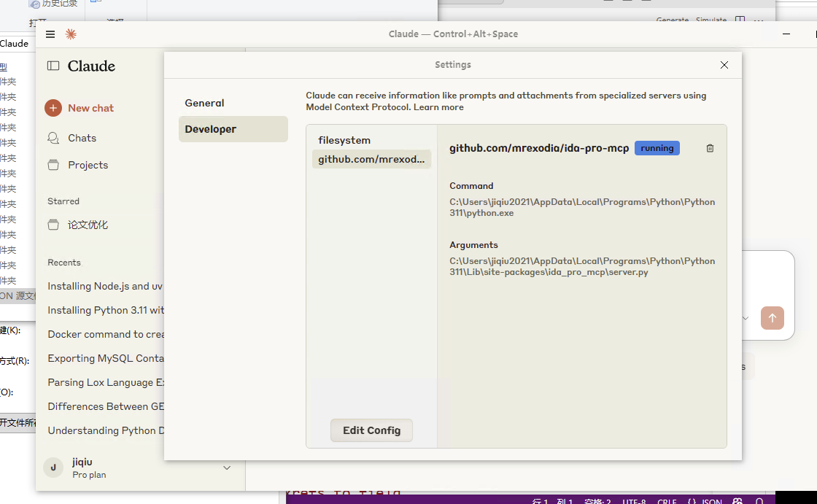This screenshot has height=504, width=817.
Task: Select the Developer settings tab
Action: point(233,129)
